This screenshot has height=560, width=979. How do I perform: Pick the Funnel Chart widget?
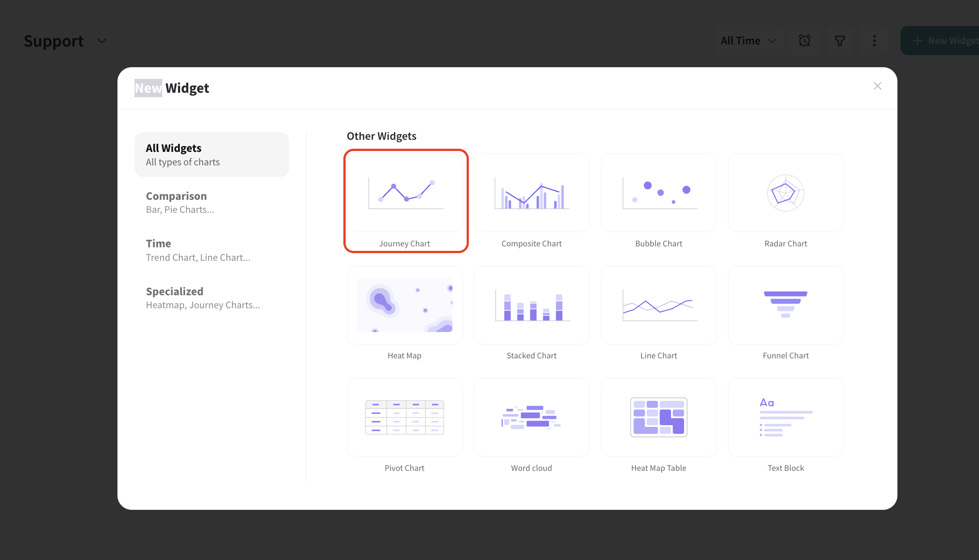pos(785,306)
